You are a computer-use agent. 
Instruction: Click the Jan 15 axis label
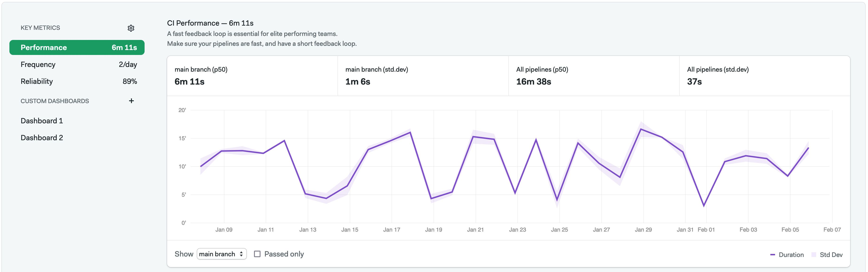tap(350, 229)
